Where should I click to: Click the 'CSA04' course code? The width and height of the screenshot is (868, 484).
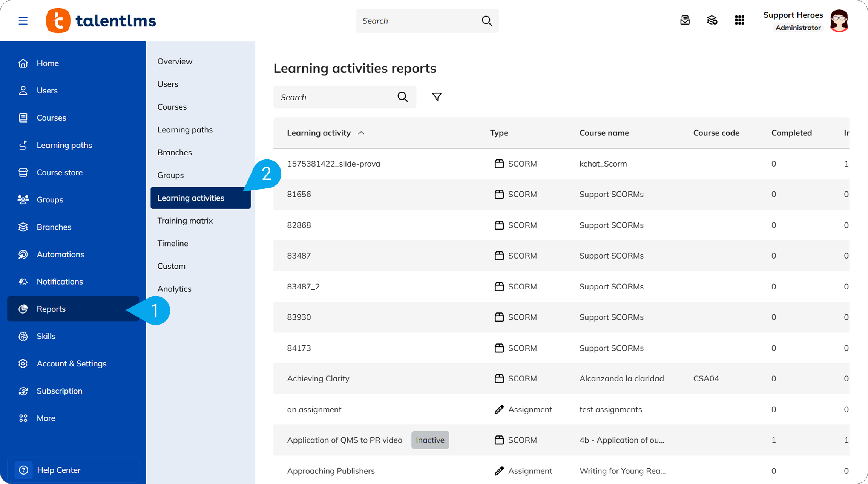click(x=706, y=378)
